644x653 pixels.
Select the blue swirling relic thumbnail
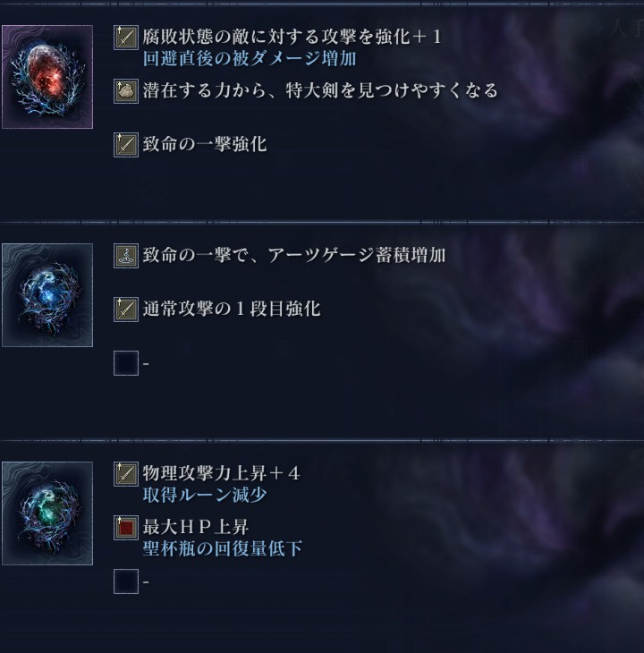(47, 295)
